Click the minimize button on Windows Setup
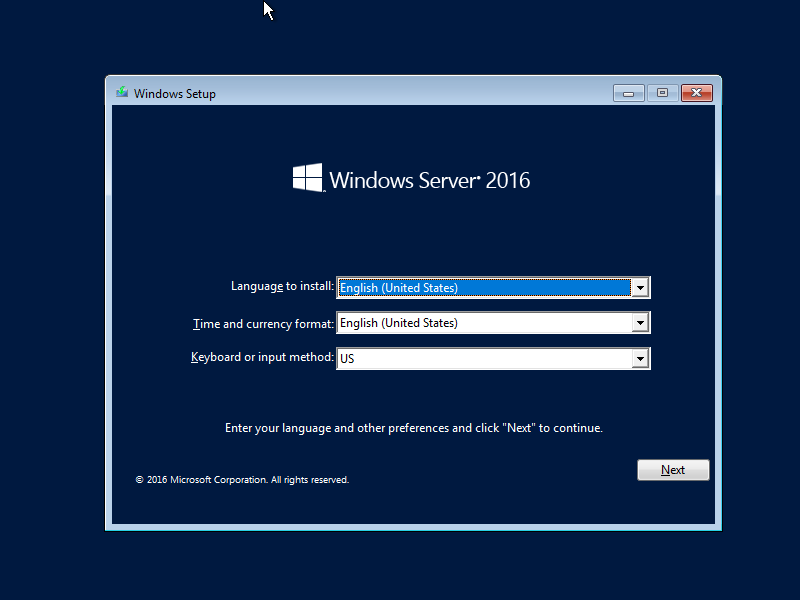800x600 pixels. (x=628, y=92)
